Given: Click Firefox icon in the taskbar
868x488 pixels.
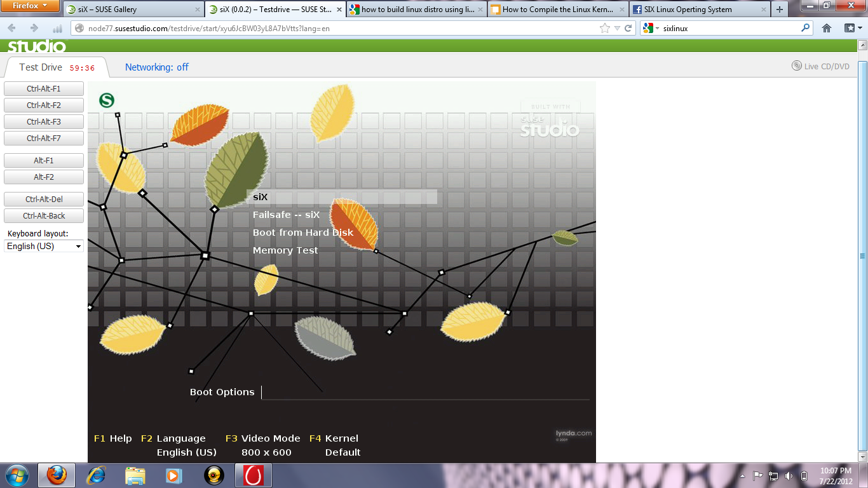Looking at the screenshot, I should click(57, 475).
